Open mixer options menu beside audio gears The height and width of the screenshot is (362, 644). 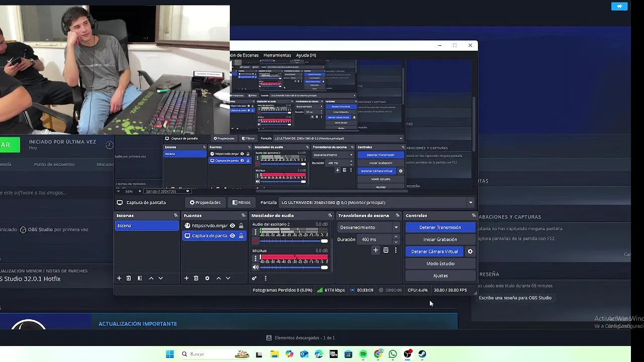265,278
